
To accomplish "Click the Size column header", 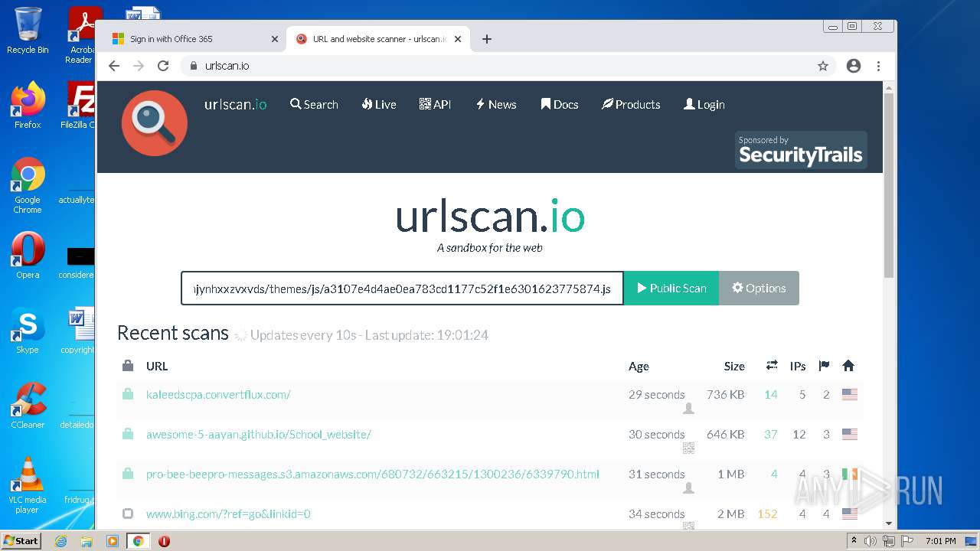I will click(x=734, y=367).
